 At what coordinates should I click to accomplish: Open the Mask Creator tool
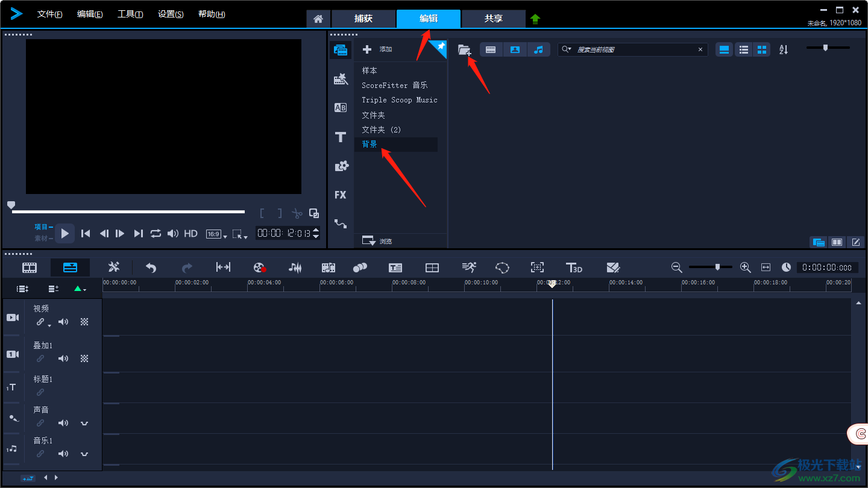tap(502, 267)
